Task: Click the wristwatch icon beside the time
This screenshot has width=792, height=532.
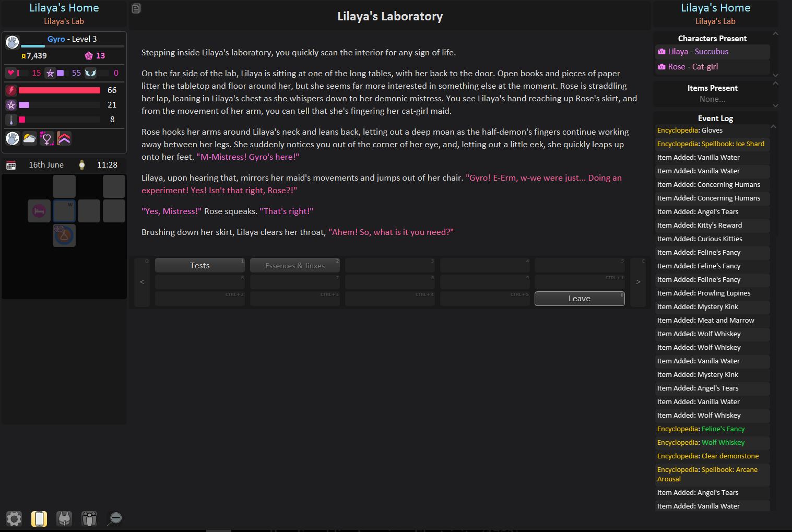Action: click(82, 165)
